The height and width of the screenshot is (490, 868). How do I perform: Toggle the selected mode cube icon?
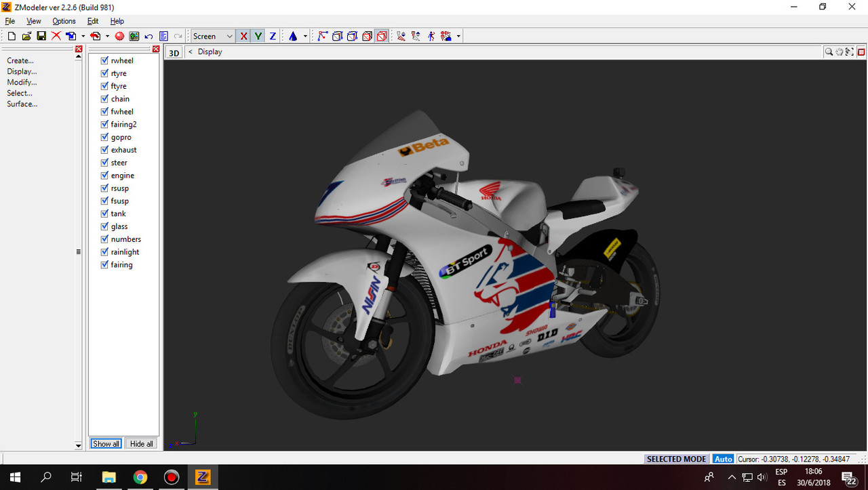(382, 36)
